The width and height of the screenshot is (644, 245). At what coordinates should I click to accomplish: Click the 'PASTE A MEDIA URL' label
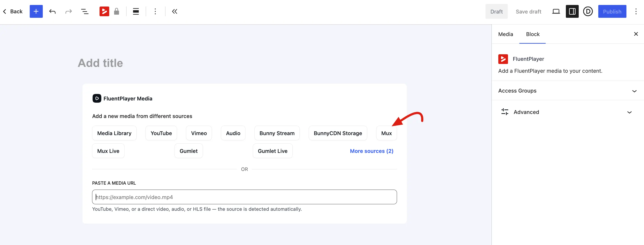click(x=114, y=183)
